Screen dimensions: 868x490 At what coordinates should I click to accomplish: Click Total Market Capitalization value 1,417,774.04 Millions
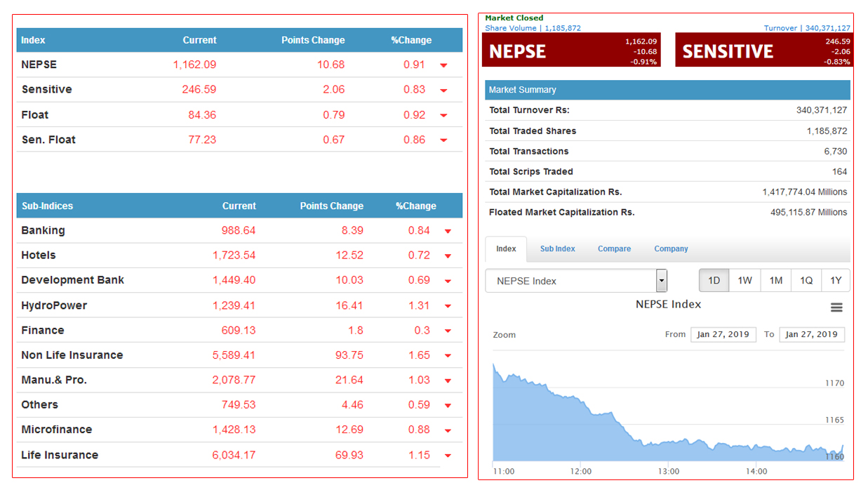tap(805, 192)
